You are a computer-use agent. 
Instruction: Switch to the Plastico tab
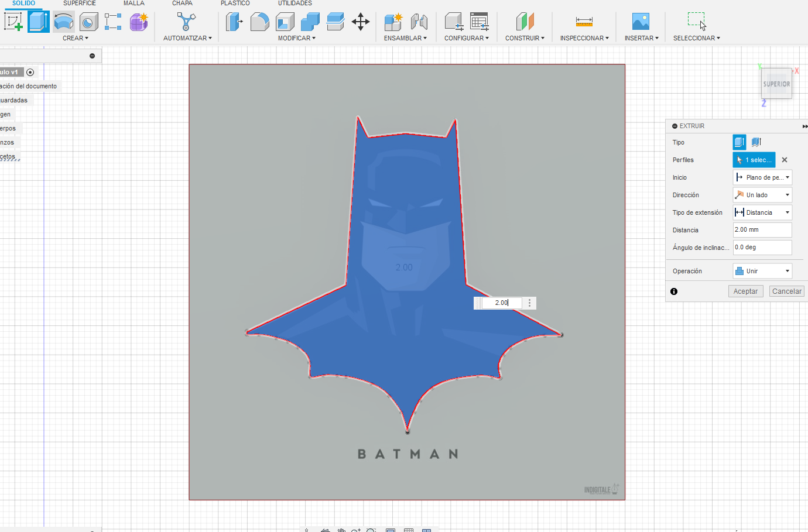235,4
